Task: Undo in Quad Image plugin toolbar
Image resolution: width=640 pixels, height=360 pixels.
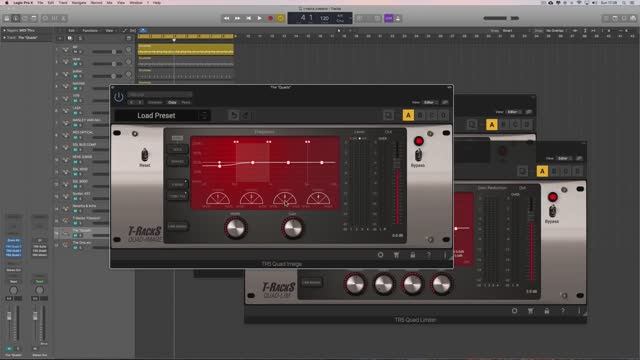Action: pyautogui.click(x=234, y=116)
